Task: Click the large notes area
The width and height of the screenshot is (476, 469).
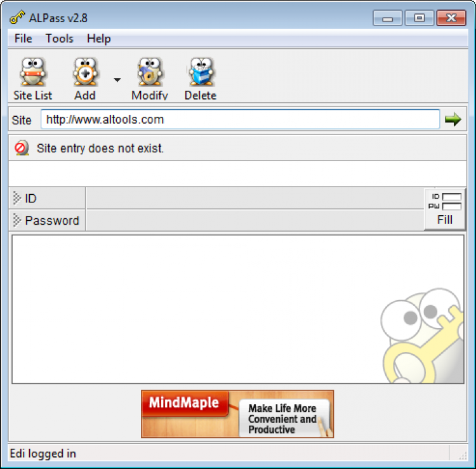Action: 238,309
